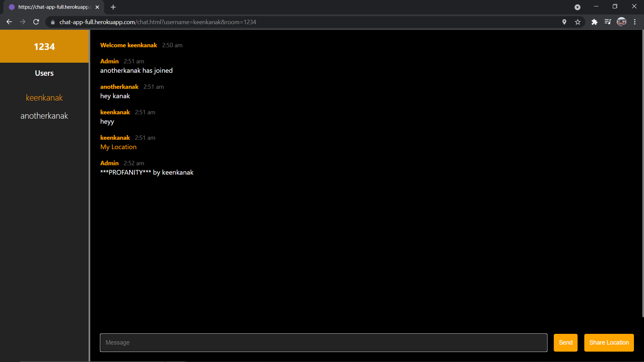Expand the tab search dropdown arrow

577,7
